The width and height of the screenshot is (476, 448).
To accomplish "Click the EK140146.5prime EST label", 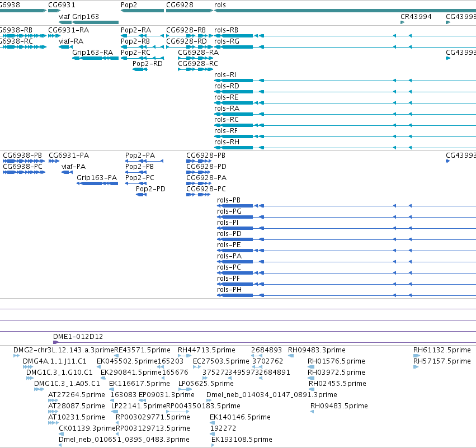I will 240,418.
